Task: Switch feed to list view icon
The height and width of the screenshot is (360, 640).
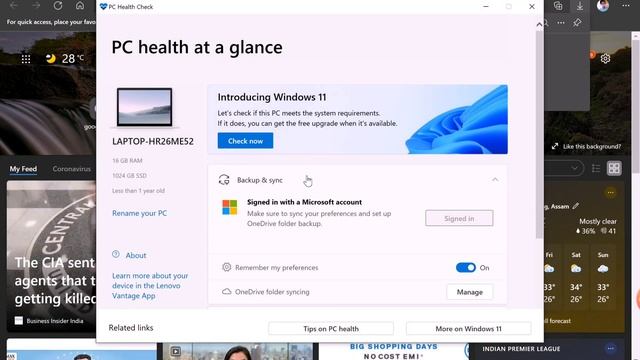Action: point(596,168)
